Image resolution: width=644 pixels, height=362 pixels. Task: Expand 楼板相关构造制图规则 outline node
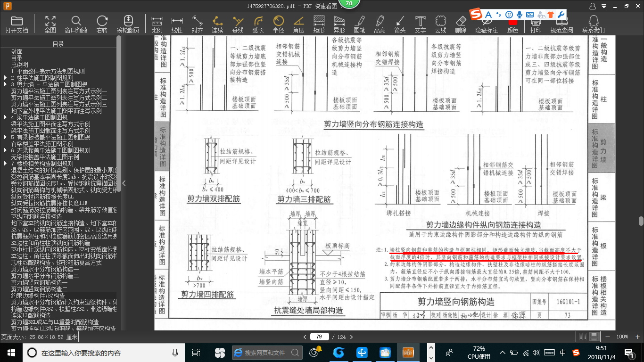tap(5, 164)
